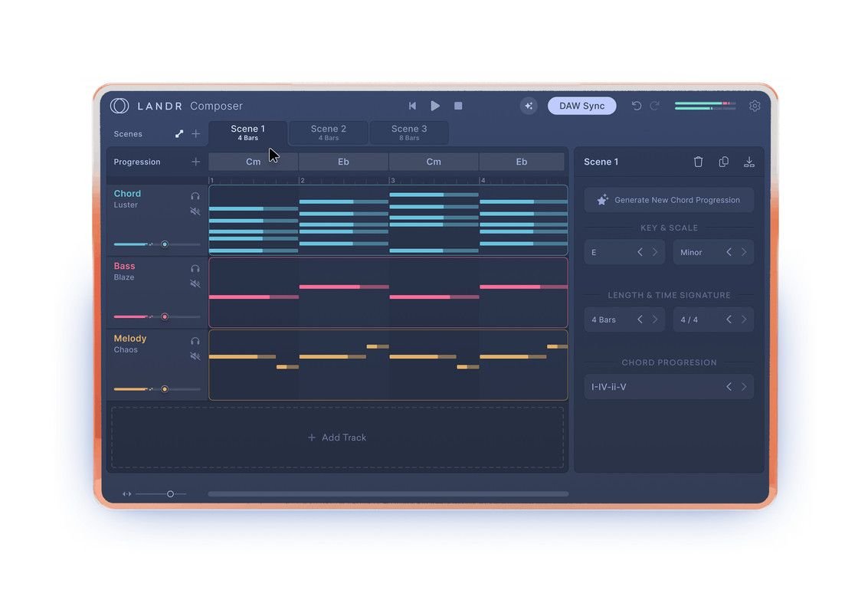
Task: Start playback with the play icon
Action: pyautogui.click(x=435, y=106)
